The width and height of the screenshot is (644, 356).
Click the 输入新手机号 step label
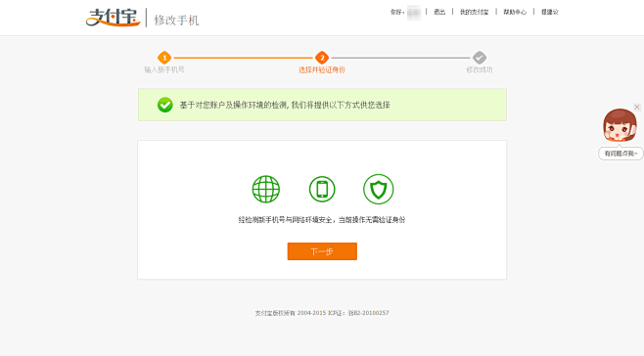click(164, 69)
